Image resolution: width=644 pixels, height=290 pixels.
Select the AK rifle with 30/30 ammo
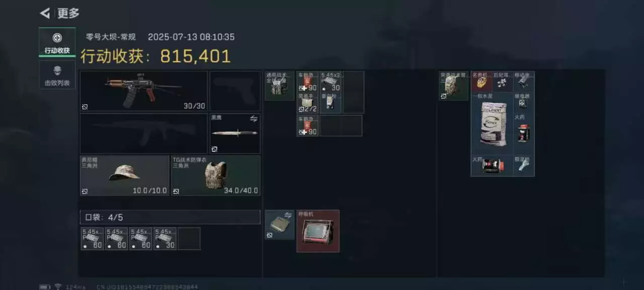click(144, 91)
